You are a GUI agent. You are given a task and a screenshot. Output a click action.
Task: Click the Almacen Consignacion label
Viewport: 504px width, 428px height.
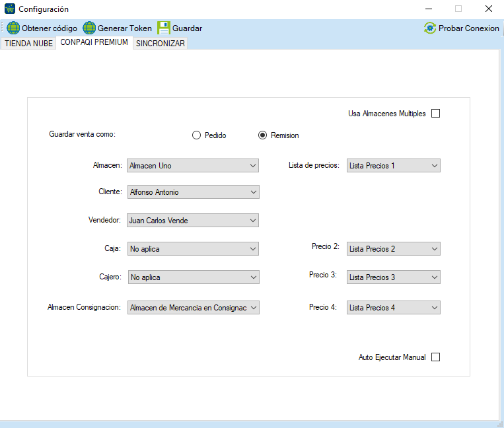coord(84,307)
